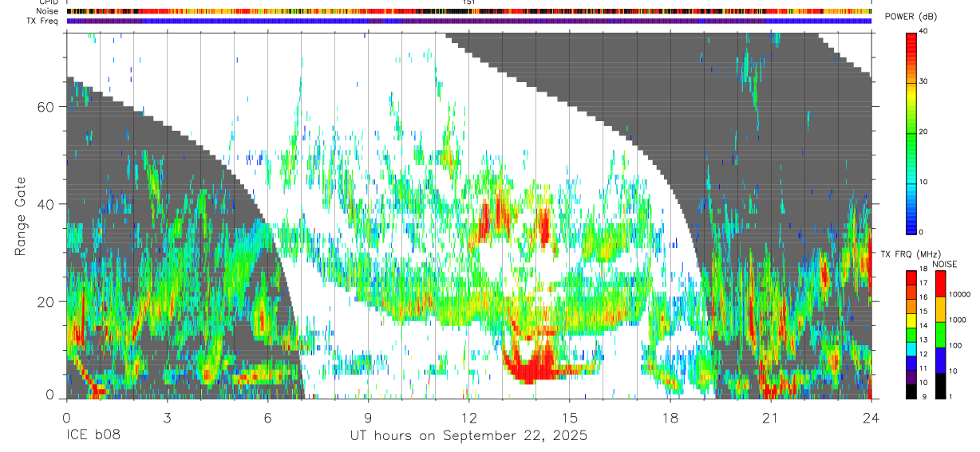Click the blue TX Freq strip above the plot

pyautogui.click(x=469, y=21)
